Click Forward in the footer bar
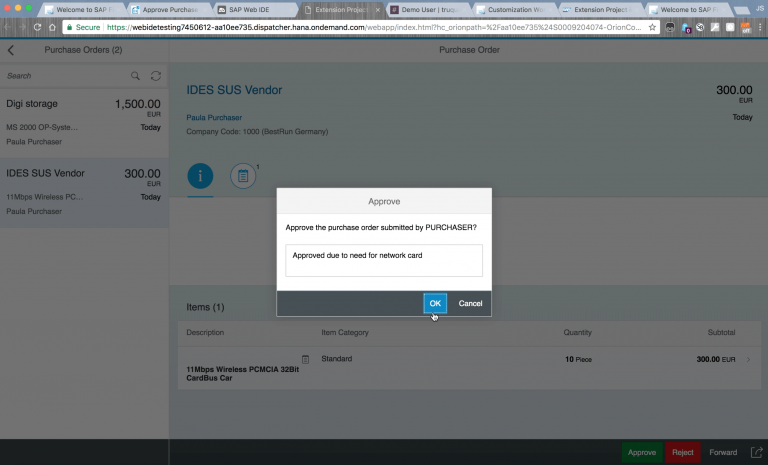Image resolution: width=768 pixels, height=465 pixels. (723, 452)
